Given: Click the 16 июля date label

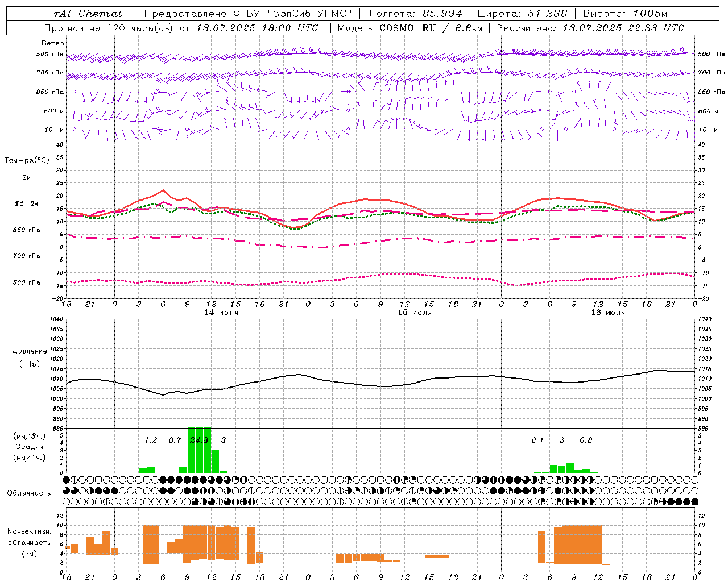Looking at the screenshot, I should point(608,313).
